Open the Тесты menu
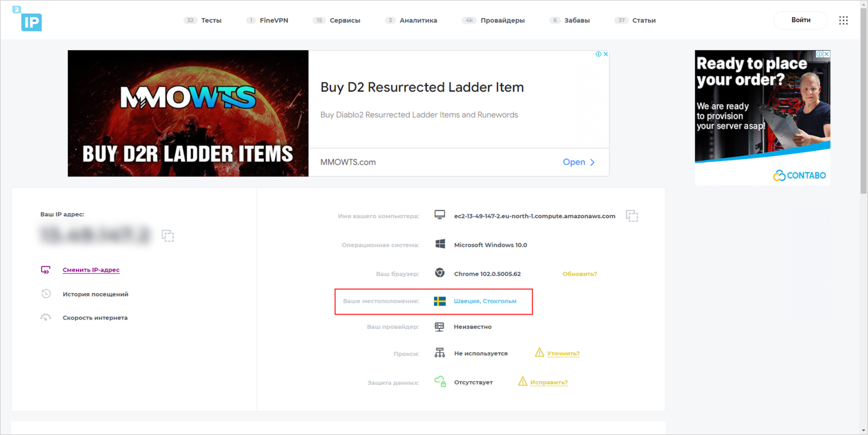The height and width of the screenshot is (435, 868). pyautogui.click(x=203, y=20)
